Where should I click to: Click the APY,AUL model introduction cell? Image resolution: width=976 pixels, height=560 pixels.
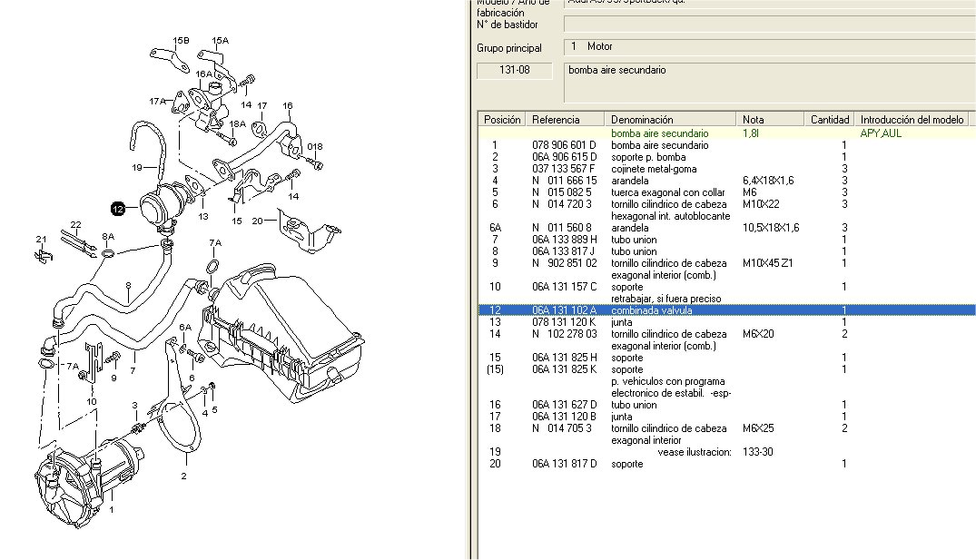[x=880, y=133]
